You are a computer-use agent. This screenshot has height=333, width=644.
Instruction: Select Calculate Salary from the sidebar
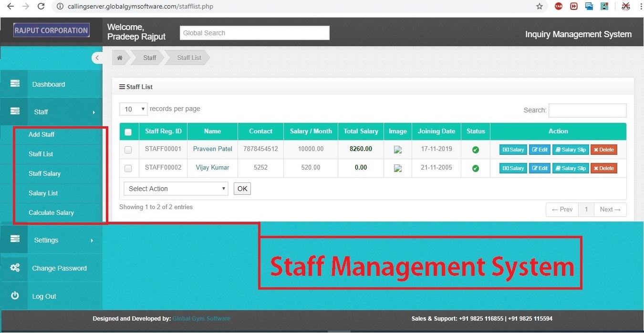[51, 212]
